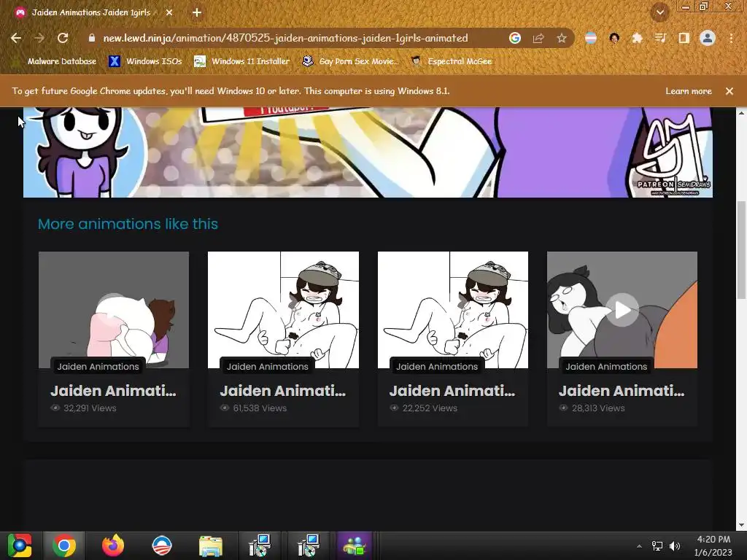Open the thumbnail with 61,538 views

pos(283,309)
